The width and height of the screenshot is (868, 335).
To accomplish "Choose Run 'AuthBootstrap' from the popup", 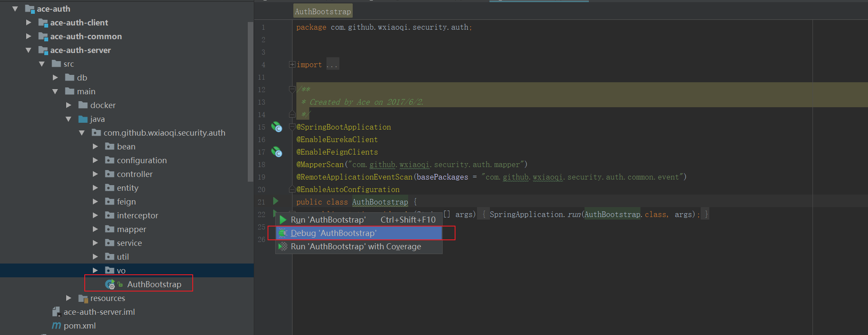I will pos(359,220).
